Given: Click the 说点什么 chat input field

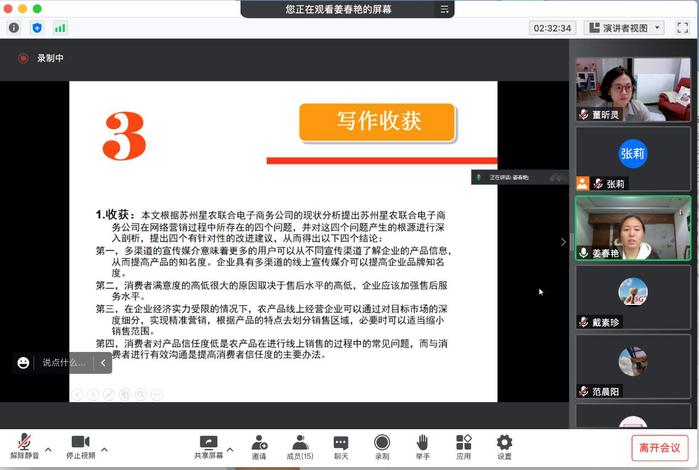Looking at the screenshot, I should point(64,362).
